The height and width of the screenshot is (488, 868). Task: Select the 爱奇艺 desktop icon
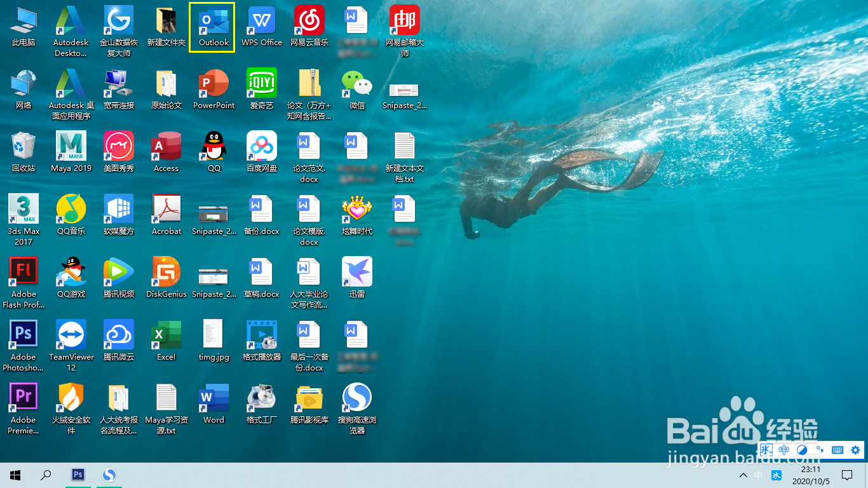(x=262, y=89)
